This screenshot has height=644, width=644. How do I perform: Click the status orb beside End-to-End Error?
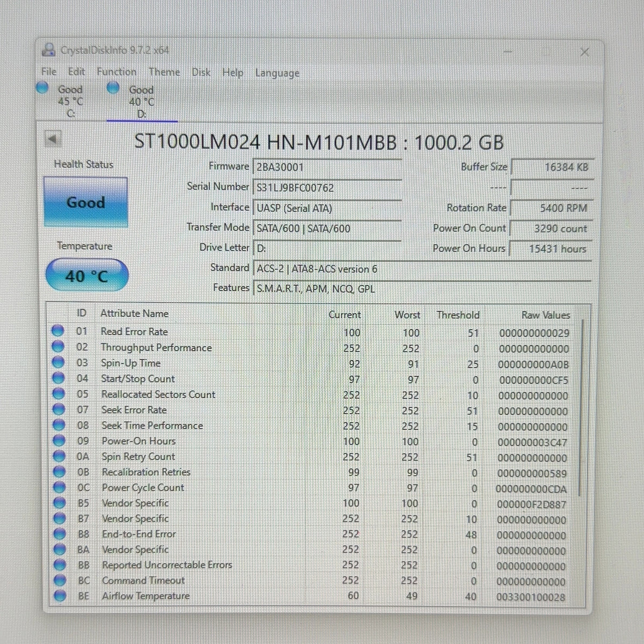[60, 533]
